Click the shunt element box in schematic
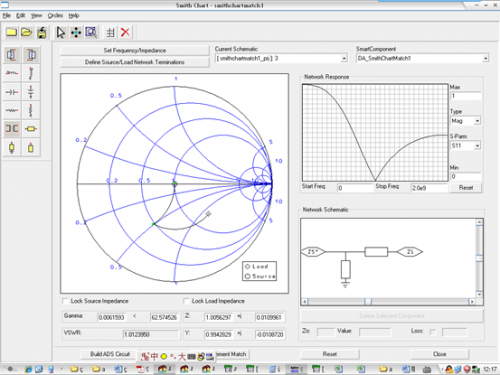Viewport: 500px width, 375px height. (346, 270)
